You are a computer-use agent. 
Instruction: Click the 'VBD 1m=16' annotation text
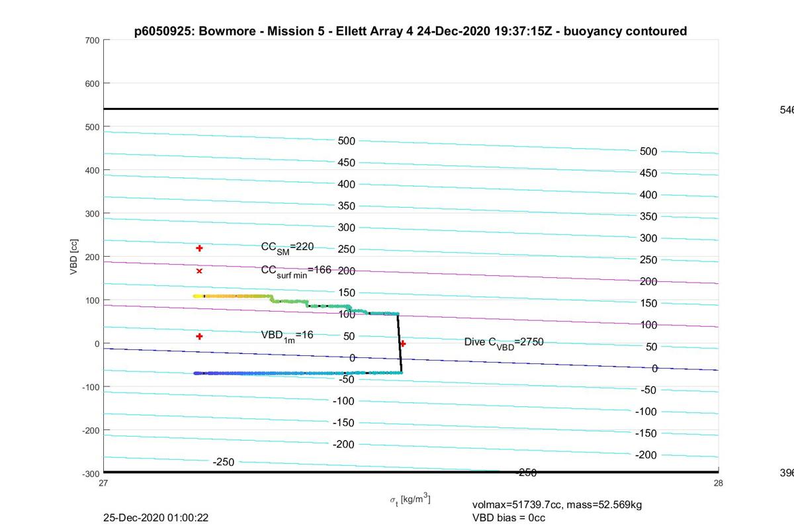287,336
